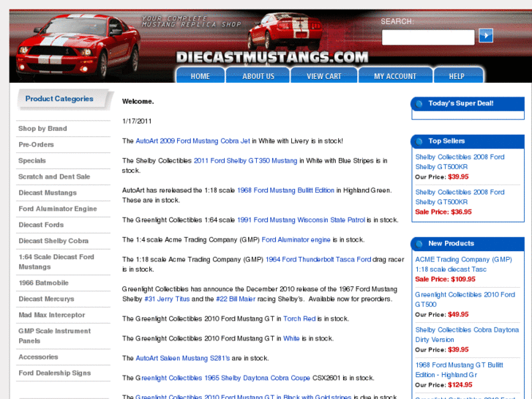Click the Welcome. heading text
Viewport: 532px width, 399px height.
tap(138, 101)
